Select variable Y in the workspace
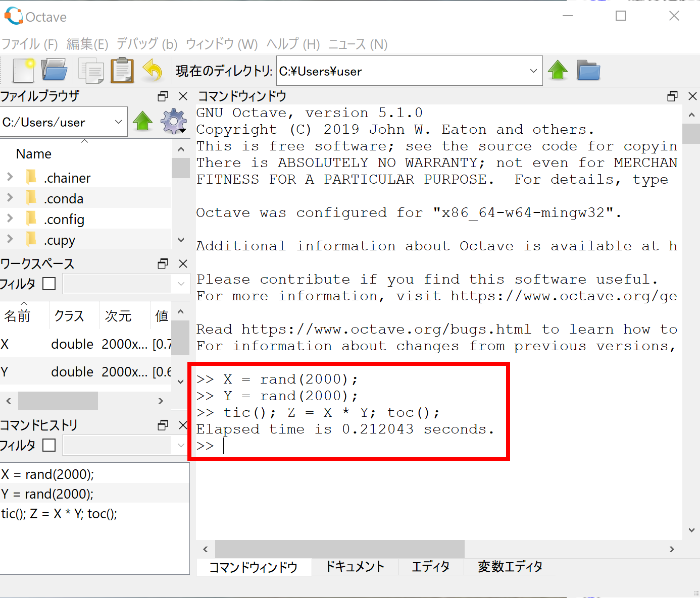Image resolution: width=700 pixels, height=598 pixels. click(86, 372)
